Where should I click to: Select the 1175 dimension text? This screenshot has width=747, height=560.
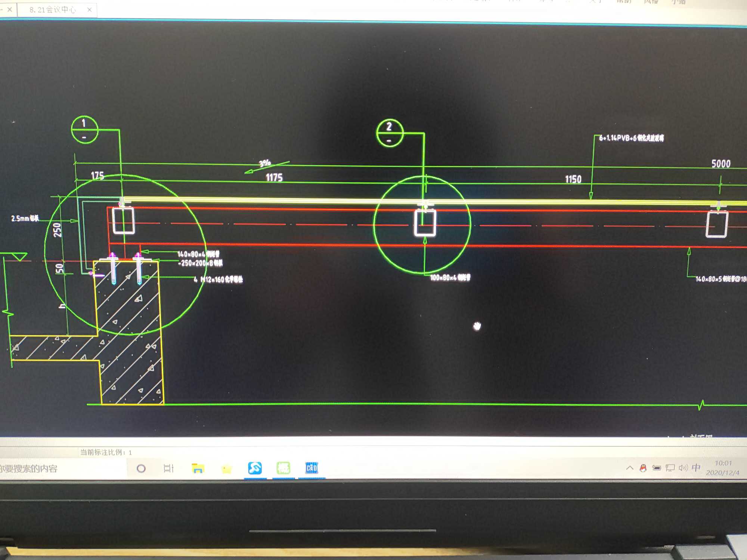pos(274,178)
